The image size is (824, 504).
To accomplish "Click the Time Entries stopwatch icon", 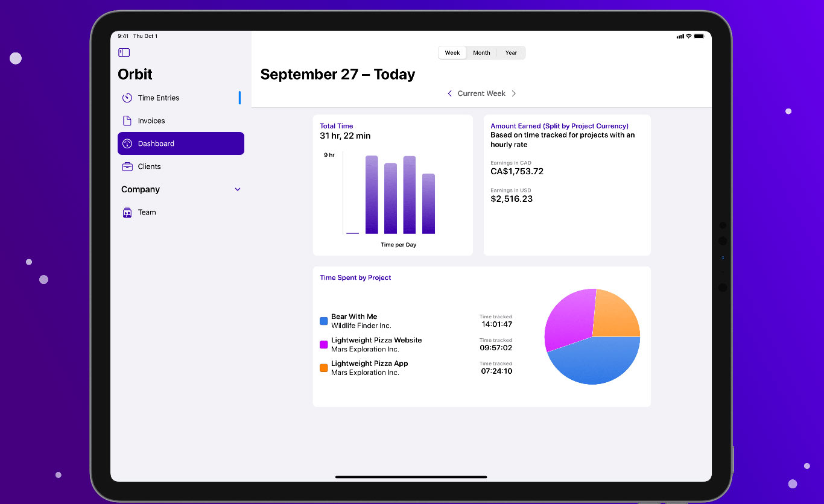I will tap(127, 98).
